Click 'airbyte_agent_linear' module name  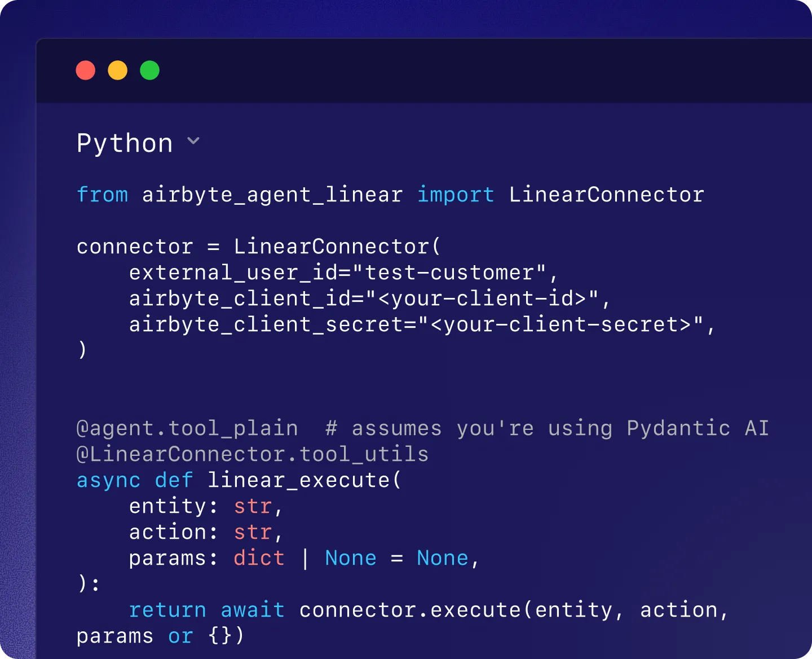(x=272, y=195)
